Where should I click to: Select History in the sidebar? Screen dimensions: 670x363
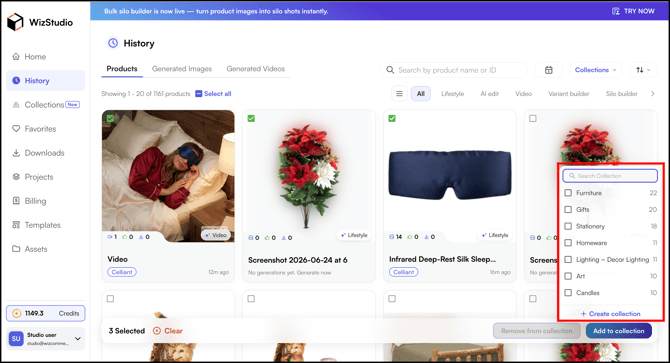click(x=46, y=81)
